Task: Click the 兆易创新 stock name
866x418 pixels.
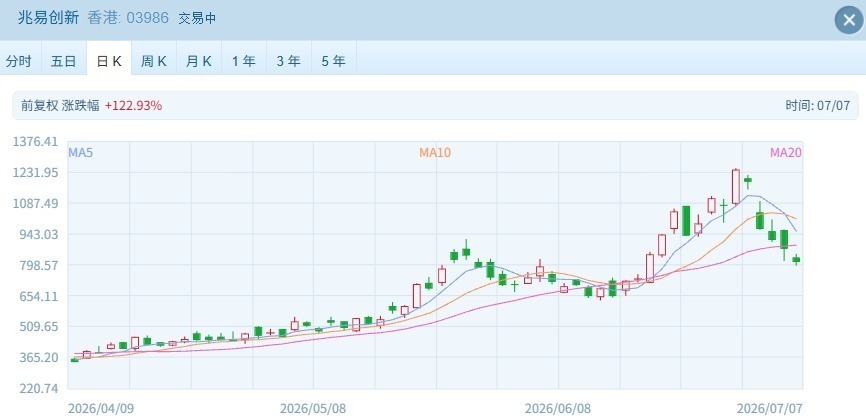Action: pyautogui.click(x=50, y=18)
